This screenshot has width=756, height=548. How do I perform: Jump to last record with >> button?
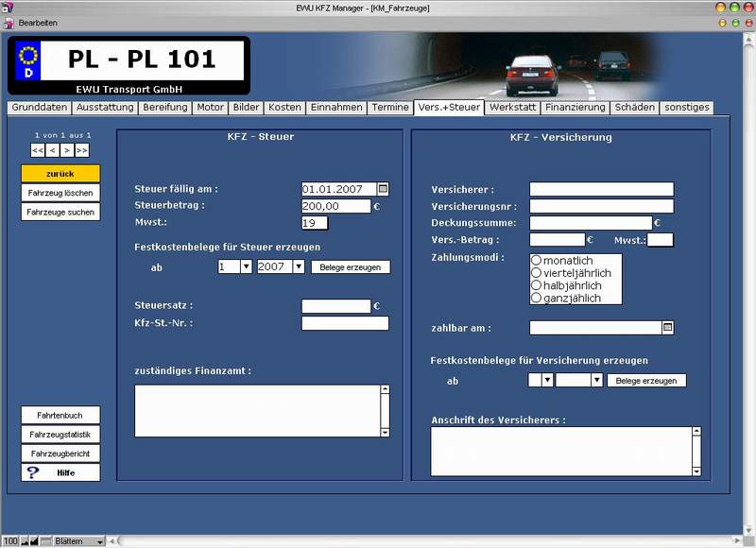pyautogui.click(x=82, y=150)
